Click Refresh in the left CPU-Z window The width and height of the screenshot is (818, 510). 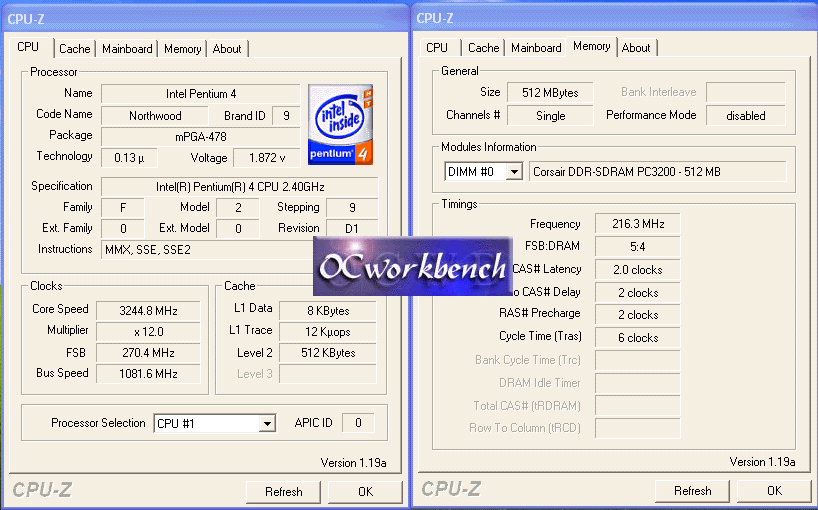283,492
